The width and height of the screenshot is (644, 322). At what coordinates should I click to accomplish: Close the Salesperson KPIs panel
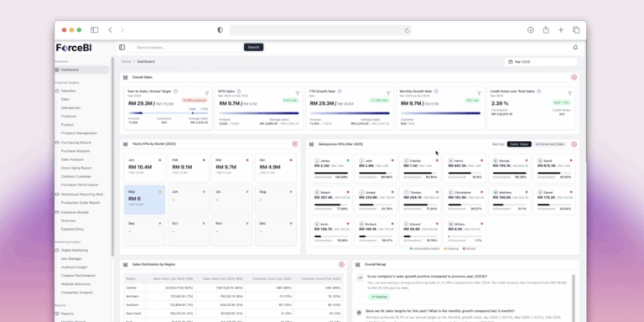574,144
